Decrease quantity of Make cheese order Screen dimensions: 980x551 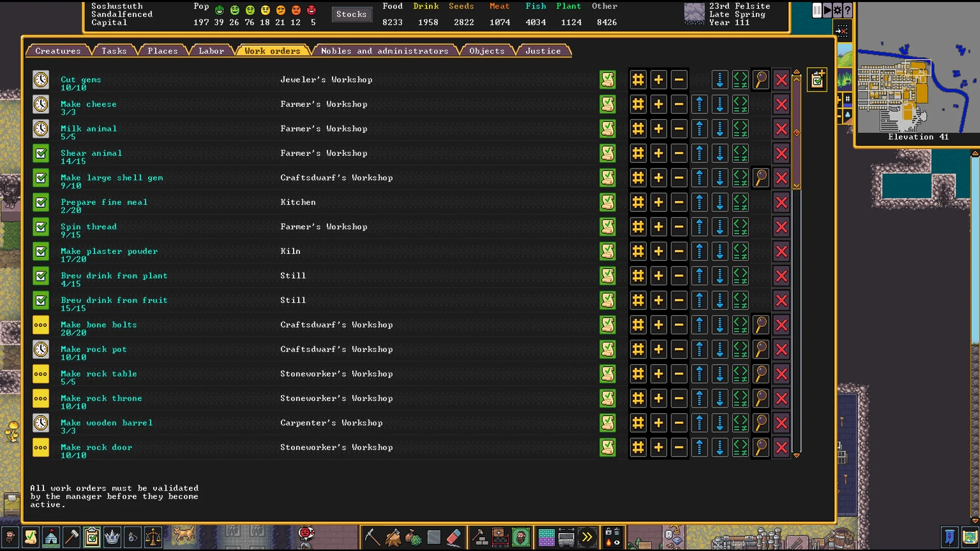tap(679, 104)
